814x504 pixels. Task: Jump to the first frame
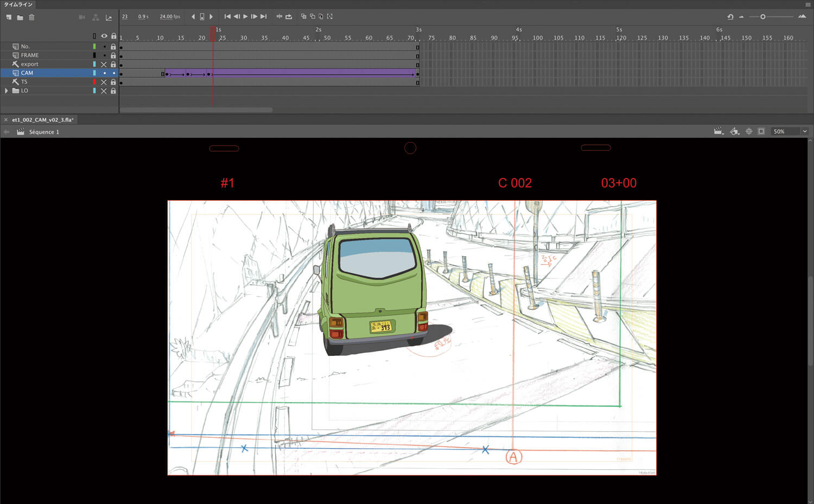227,17
